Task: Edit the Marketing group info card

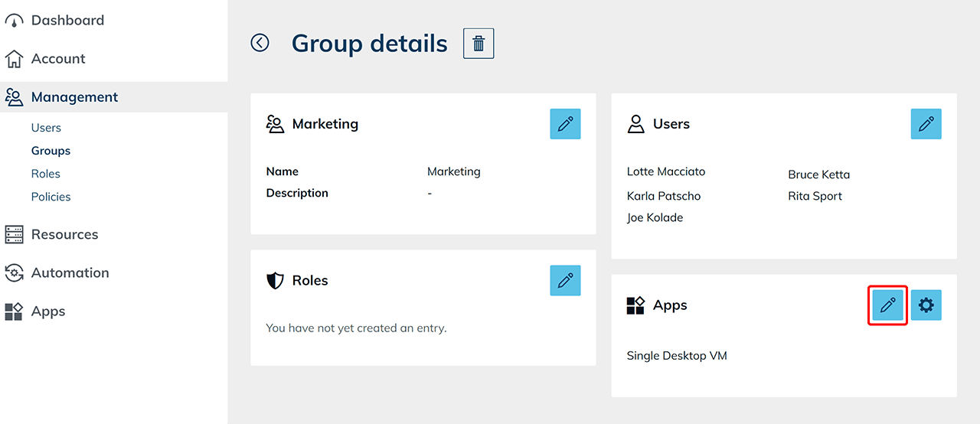Action: point(565,124)
